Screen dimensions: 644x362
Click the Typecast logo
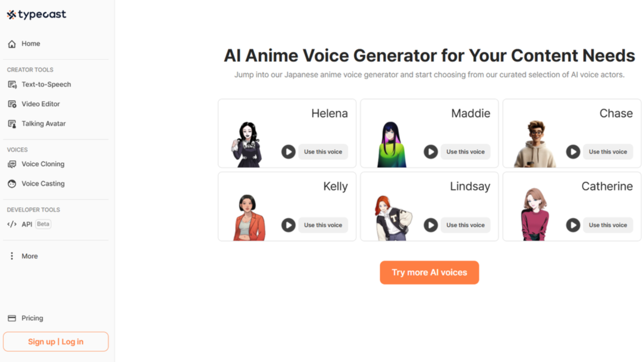tap(36, 14)
